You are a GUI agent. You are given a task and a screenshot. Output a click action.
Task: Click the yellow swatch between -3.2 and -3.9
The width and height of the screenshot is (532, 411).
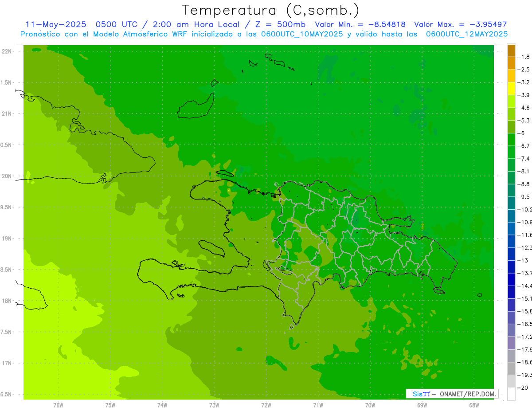tap(511, 89)
